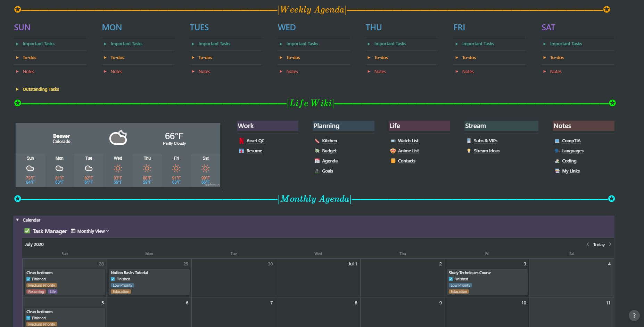This screenshot has width=644, height=327.
Task: Open the Monthly View dropdown
Action: [91, 231]
